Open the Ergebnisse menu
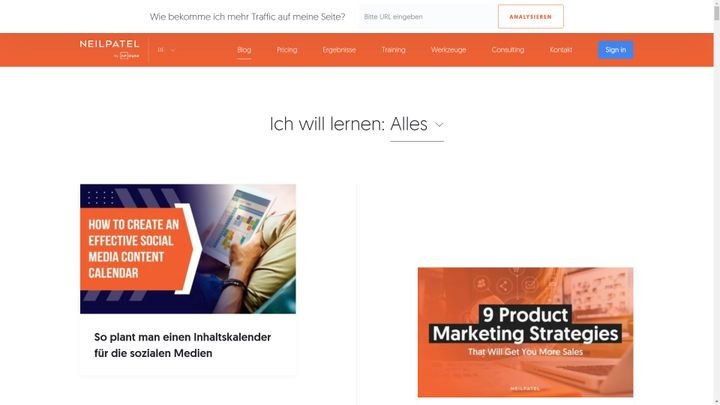 coord(339,50)
